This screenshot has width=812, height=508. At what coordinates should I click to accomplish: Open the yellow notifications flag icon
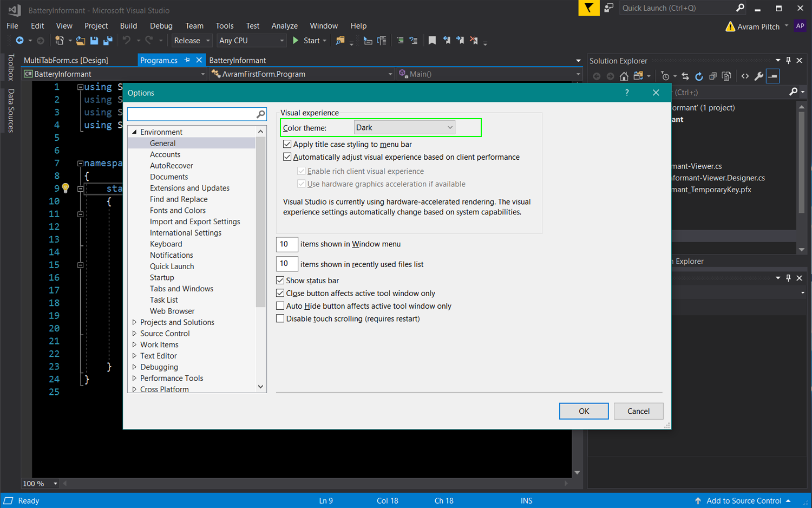[x=588, y=8]
